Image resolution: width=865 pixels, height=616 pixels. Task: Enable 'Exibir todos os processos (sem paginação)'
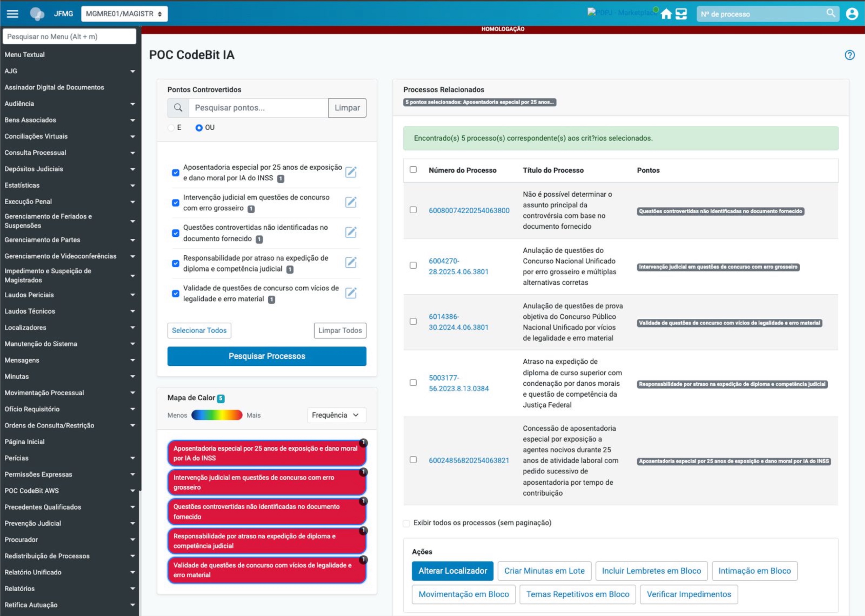pos(406,523)
